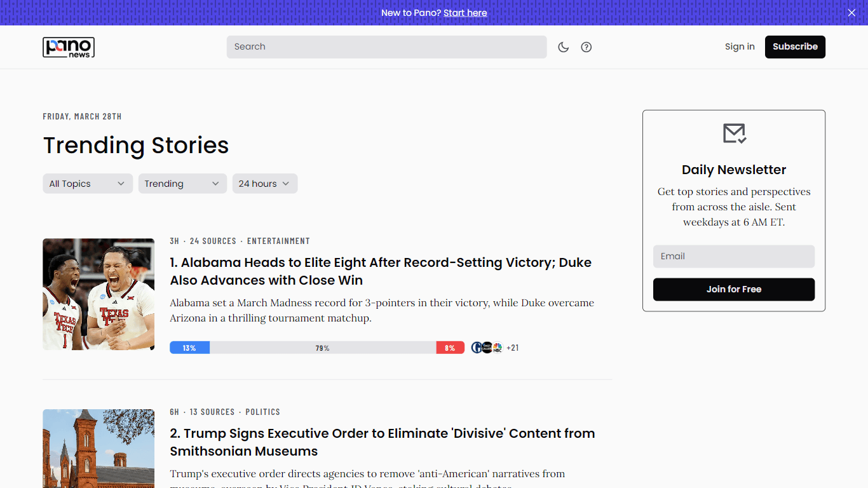
Task: Click the Subscribe button
Action: point(795,47)
